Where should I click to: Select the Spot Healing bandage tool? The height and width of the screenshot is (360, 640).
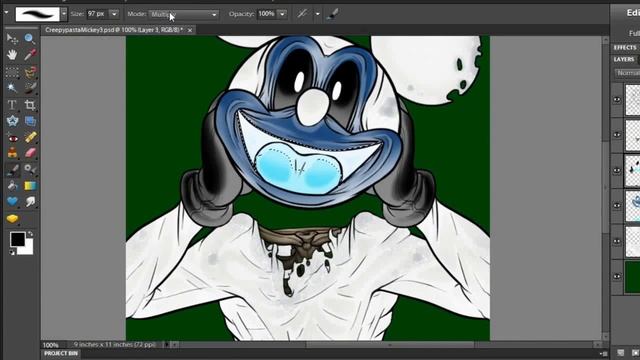30,138
